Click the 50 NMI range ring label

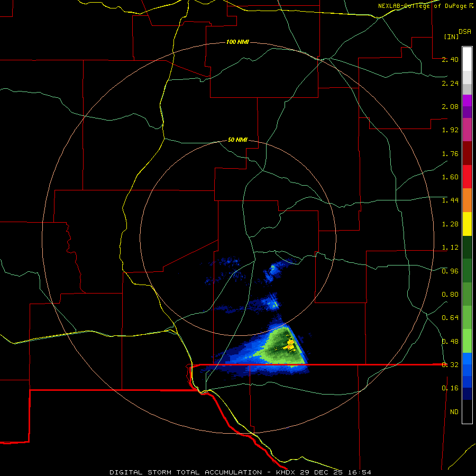tap(237, 140)
